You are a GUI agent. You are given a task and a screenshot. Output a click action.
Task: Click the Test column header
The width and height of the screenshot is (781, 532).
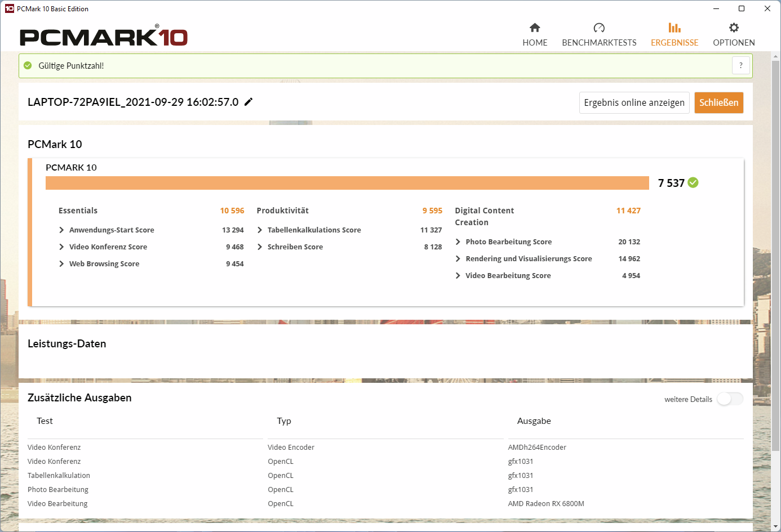[x=45, y=421]
